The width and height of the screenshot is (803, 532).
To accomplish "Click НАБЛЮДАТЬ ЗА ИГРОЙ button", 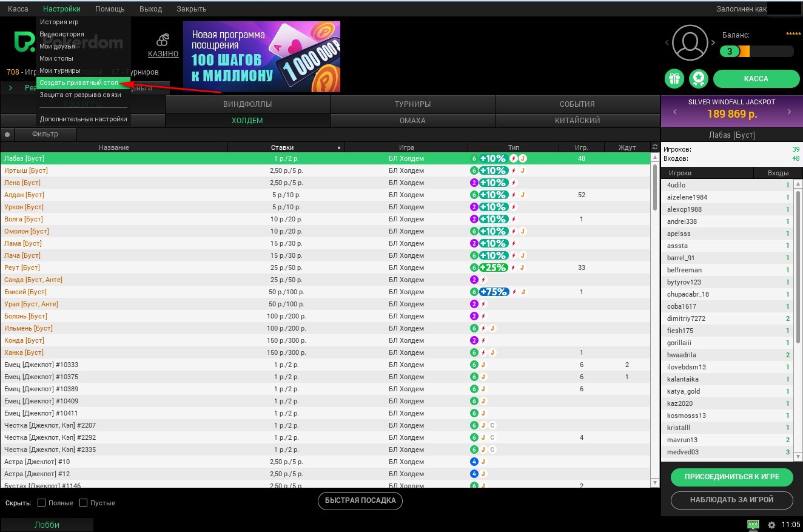I will coord(731,500).
